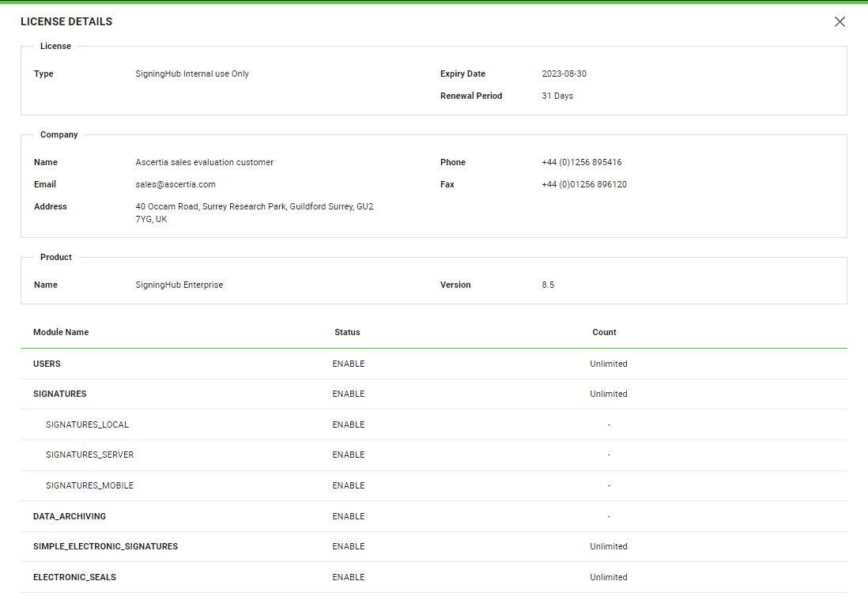This screenshot has width=868, height=615.
Task: Click the 'Renewal Period' field label
Action: [x=471, y=96]
